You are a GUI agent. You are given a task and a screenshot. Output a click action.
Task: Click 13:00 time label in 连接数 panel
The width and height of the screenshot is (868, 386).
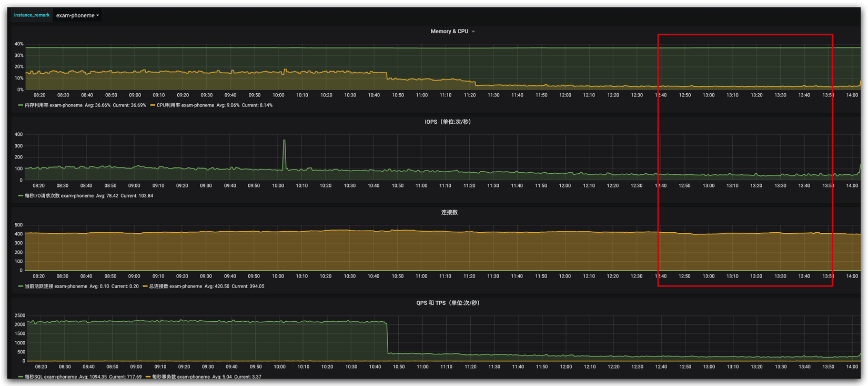(x=709, y=276)
